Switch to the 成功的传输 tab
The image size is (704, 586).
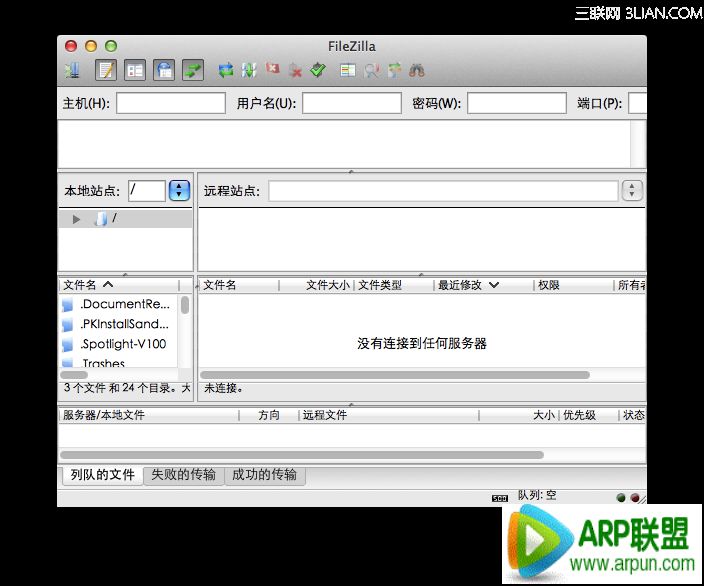click(264, 475)
